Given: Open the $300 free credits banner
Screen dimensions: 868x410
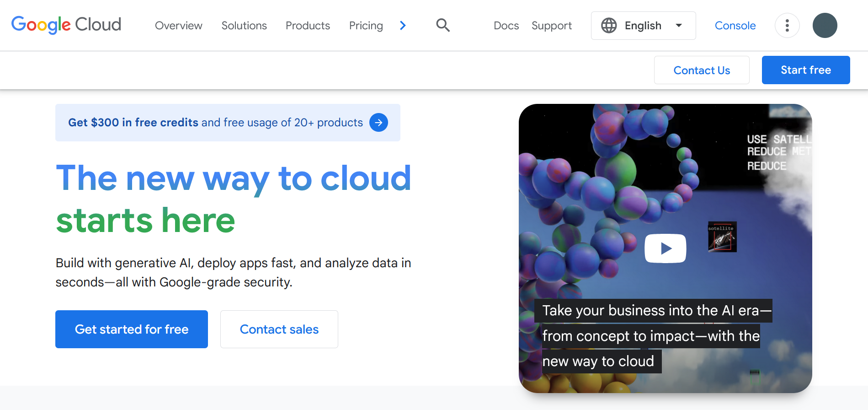Looking at the screenshot, I should (228, 123).
